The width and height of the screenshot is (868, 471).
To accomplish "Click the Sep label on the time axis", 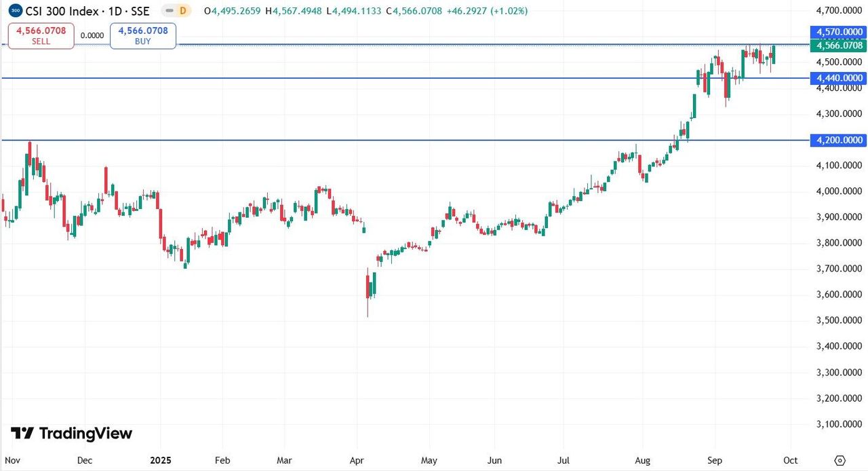I will pyautogui.click(x=714, y=460).
